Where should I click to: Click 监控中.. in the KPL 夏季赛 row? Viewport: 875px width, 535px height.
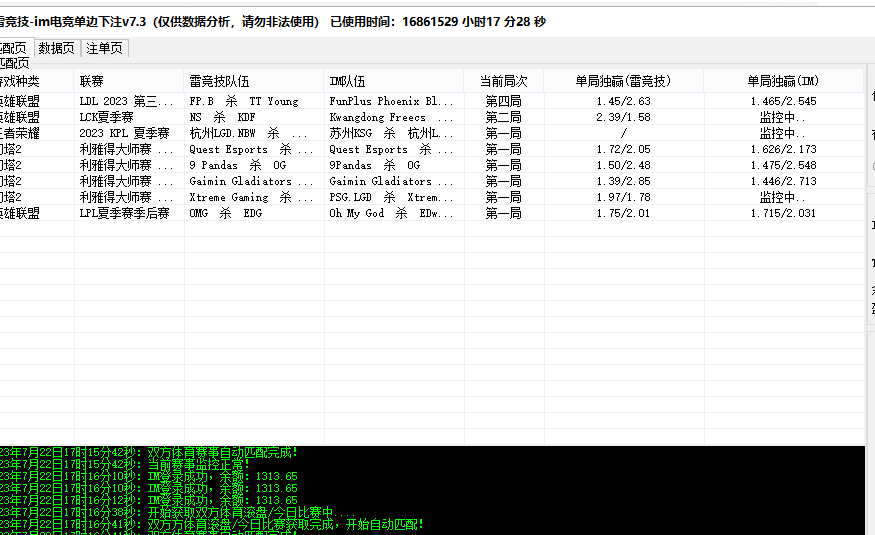(782, 133)
